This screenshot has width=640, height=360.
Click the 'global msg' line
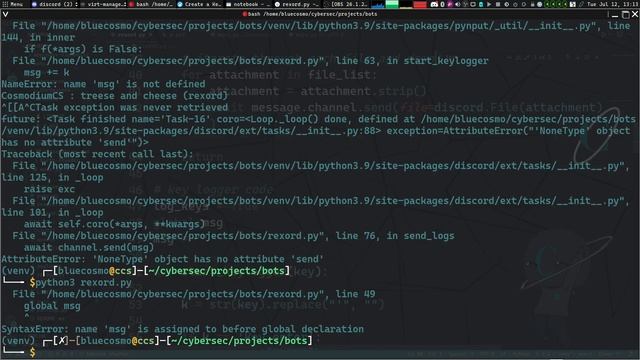tap(52, 306)
